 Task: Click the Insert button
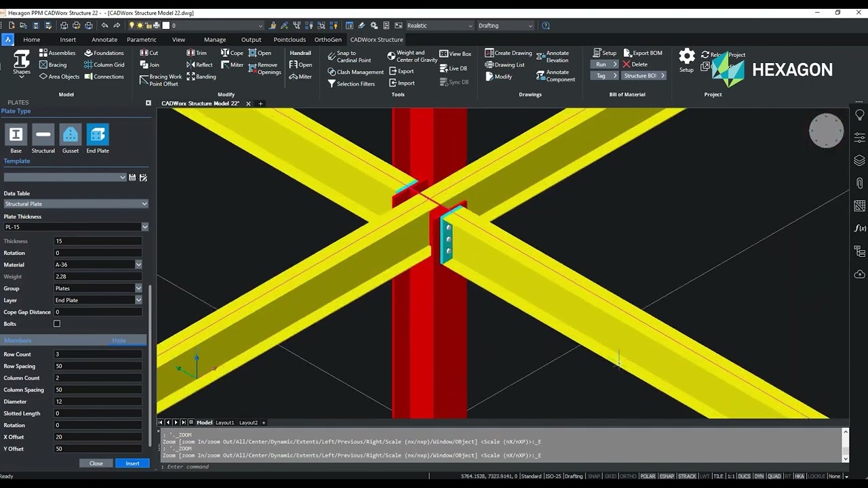coord(132,464)
